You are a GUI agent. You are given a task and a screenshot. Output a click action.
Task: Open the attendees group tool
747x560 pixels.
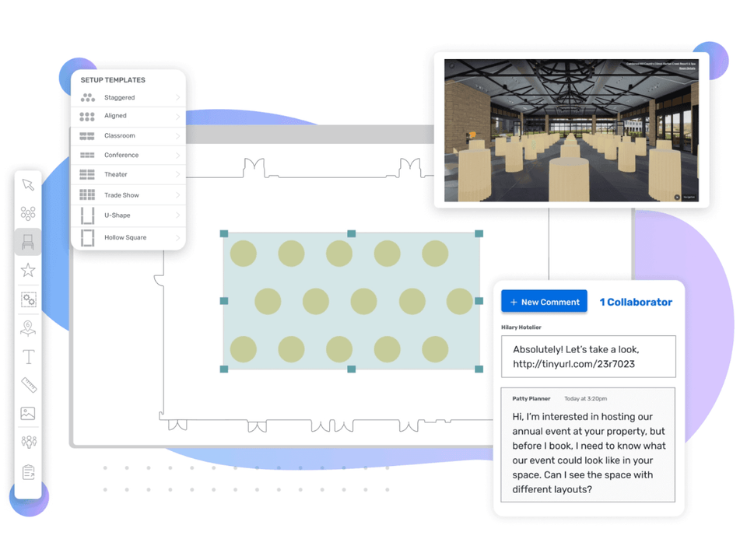click(28, 442)
